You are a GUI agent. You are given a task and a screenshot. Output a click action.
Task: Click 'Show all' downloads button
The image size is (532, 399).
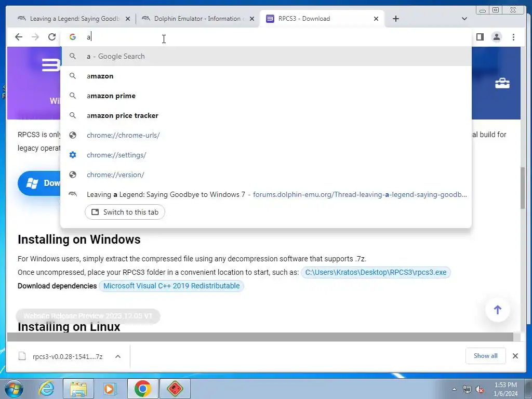click(x=486, y=356)
